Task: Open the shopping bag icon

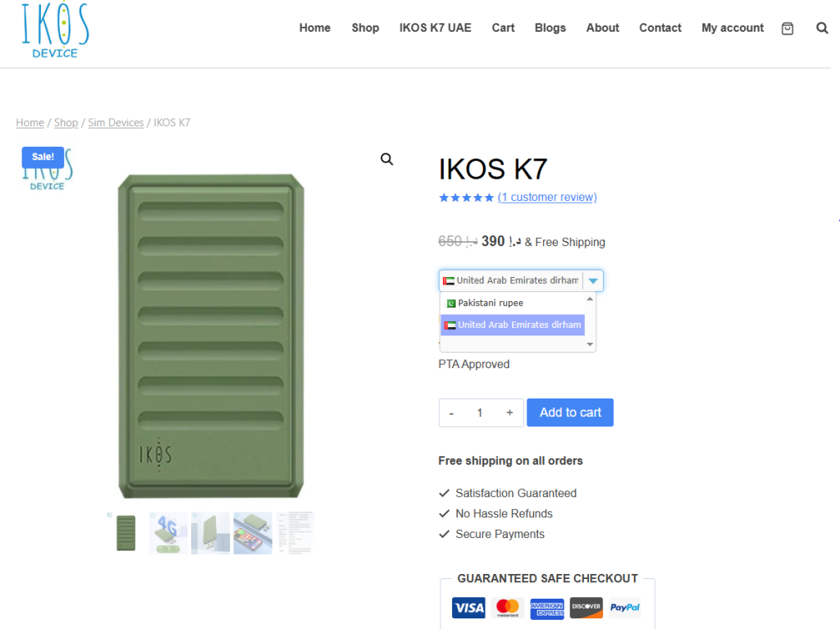Action: click(x=787, y=28)
